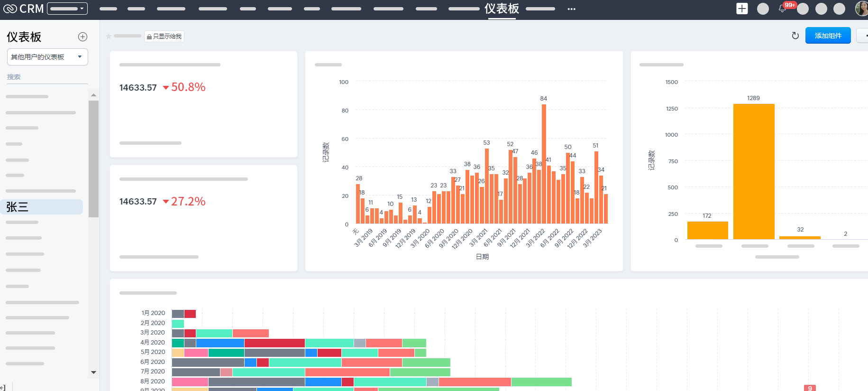Click the 6月 2020 row label
The height and width of the screenshot is (391, 868).
pyautogui.click(x=153, y=362)
